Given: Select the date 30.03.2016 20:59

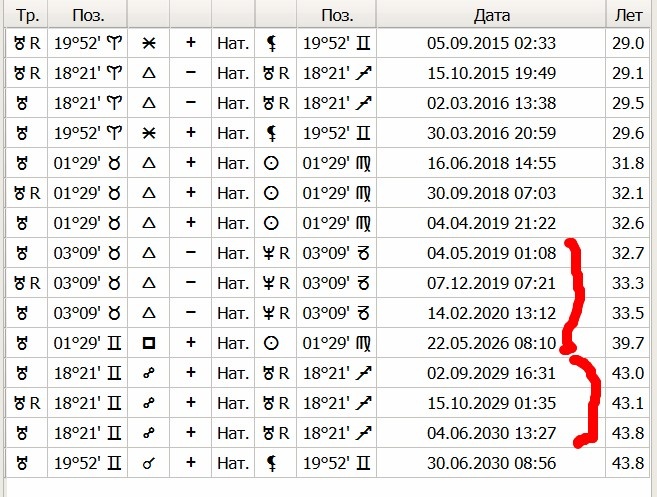Looking at the screenshot, I should 491,133.
